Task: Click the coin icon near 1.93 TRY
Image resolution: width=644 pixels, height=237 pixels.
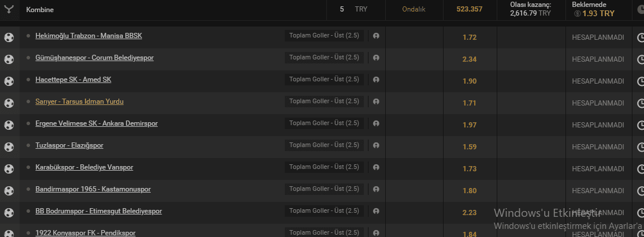Action: coord(578,13)
